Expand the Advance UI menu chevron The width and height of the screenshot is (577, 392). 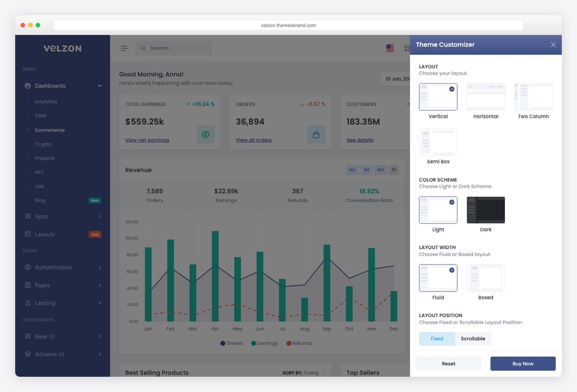[100, 354]
